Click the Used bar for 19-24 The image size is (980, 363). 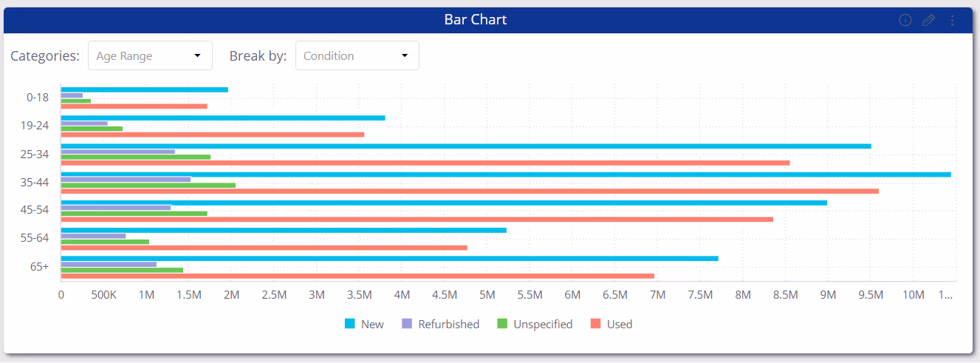(212, 135)
